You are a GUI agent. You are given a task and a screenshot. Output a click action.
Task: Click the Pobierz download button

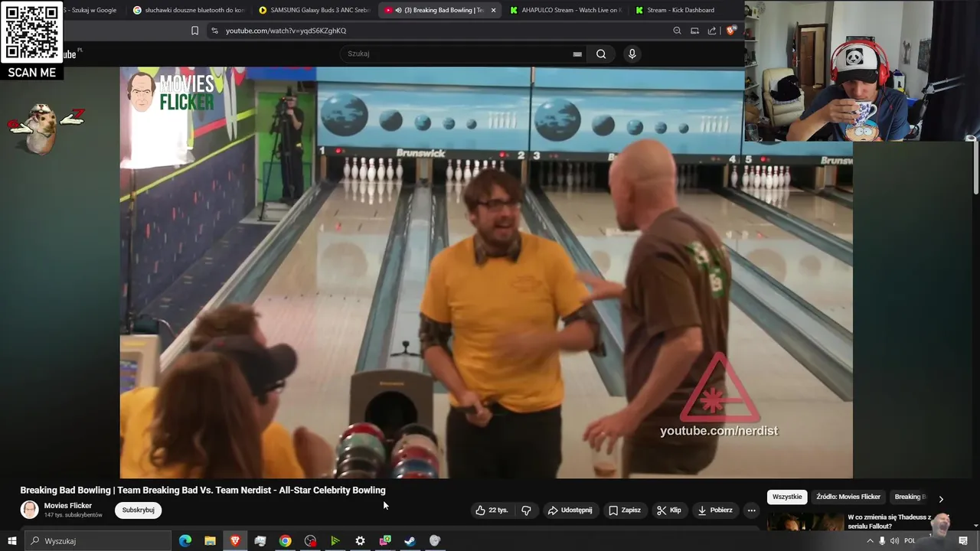point(715,510)
